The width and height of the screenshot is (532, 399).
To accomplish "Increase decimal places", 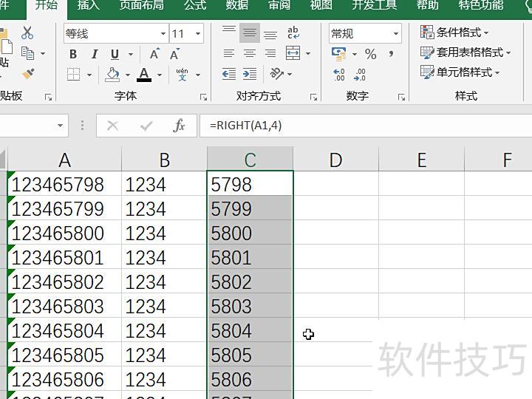I will (x=339, y=75).
